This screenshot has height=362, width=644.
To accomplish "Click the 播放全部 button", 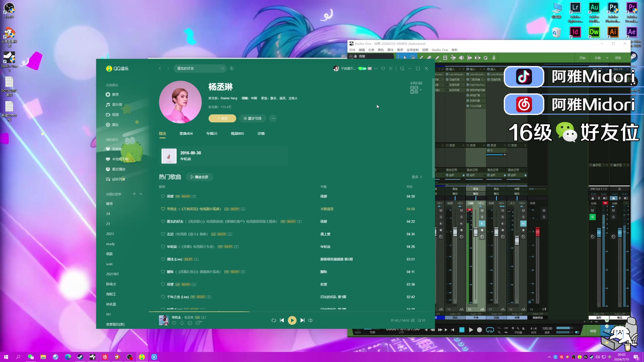I will point(199,177).
